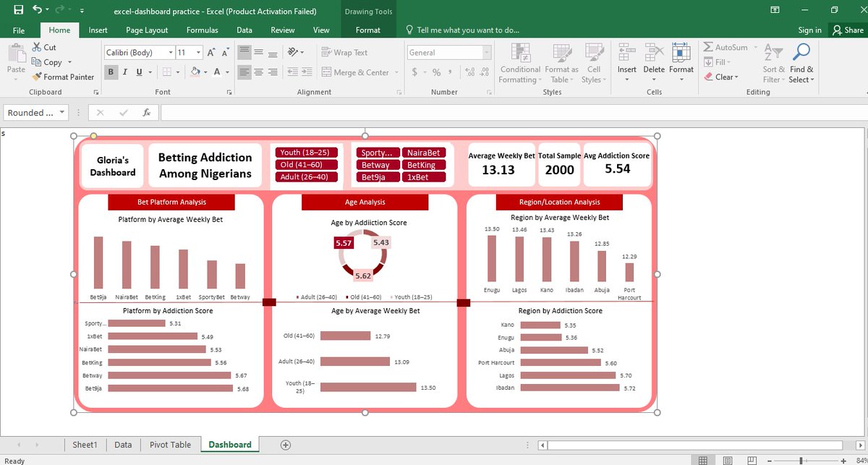This screenshot has width=868, height=465.
Task: Customize Quick Access Toolbar dropdown
Action: (x=81, y=11)
